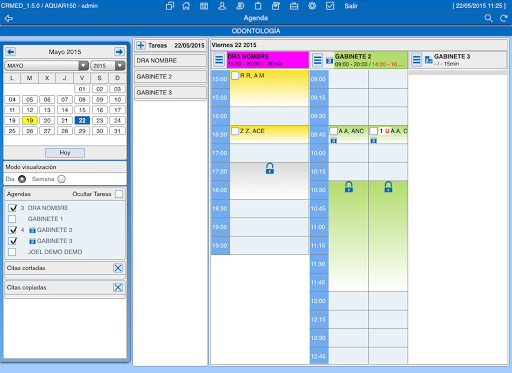Select the 15:00 time slot label
Viewport: 512px width, 373px height.
pyautogui.click(x=220, y=79)
